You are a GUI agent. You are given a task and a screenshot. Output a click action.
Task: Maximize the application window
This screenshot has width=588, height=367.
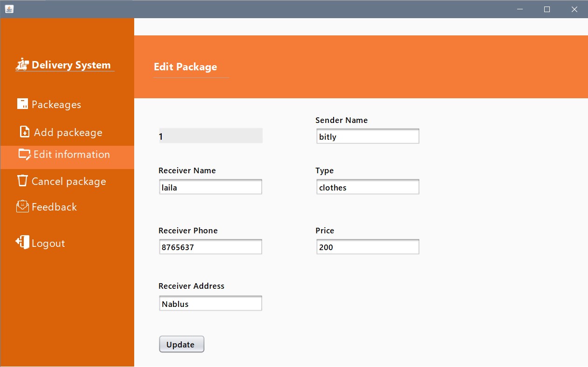pyautogui.click(x=547, y=9)
